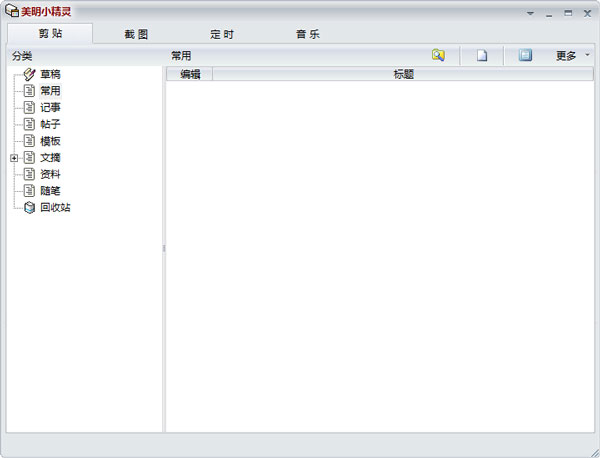Close the 美明小精灵 window
600x458 pixels.
[x=587, y=13]
